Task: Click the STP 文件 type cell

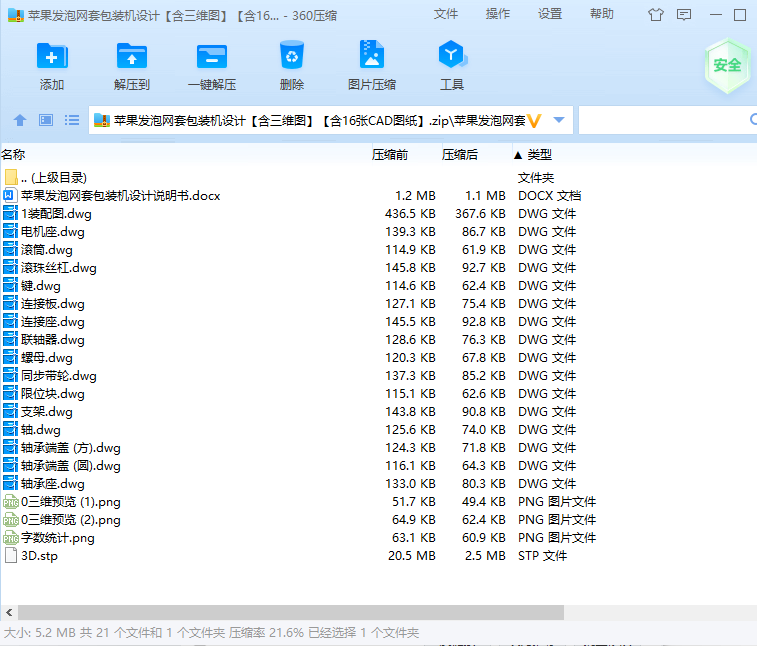Action: (542, 556)
